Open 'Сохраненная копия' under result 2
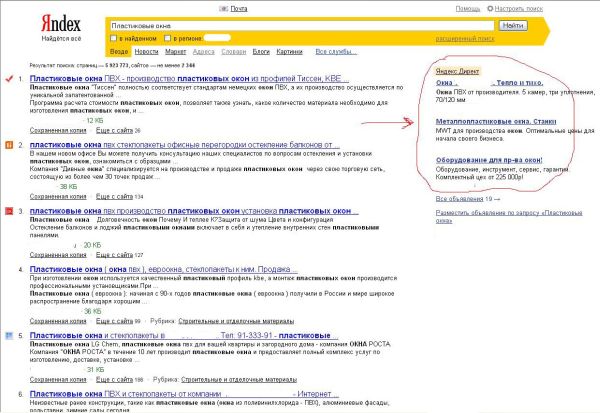Image resolution: width=600 pixels, height=413 pixels. [x=58, y=196]
